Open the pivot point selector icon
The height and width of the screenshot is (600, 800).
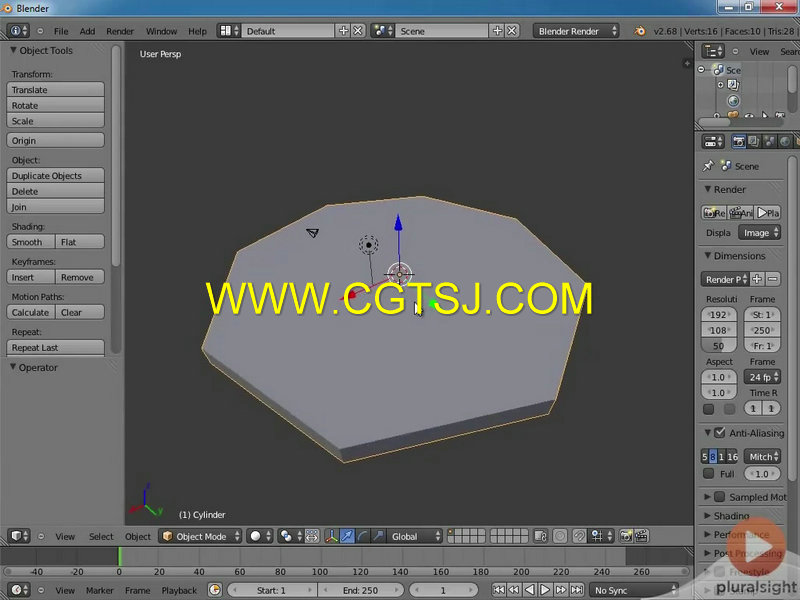coord(290,536)
